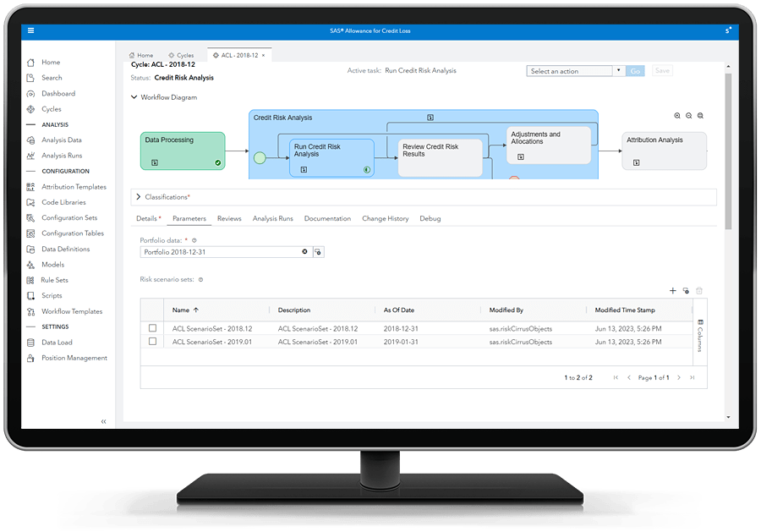Screen dimensions: 761x532
Task: Open the Change History tab
Action: point(386,218)
